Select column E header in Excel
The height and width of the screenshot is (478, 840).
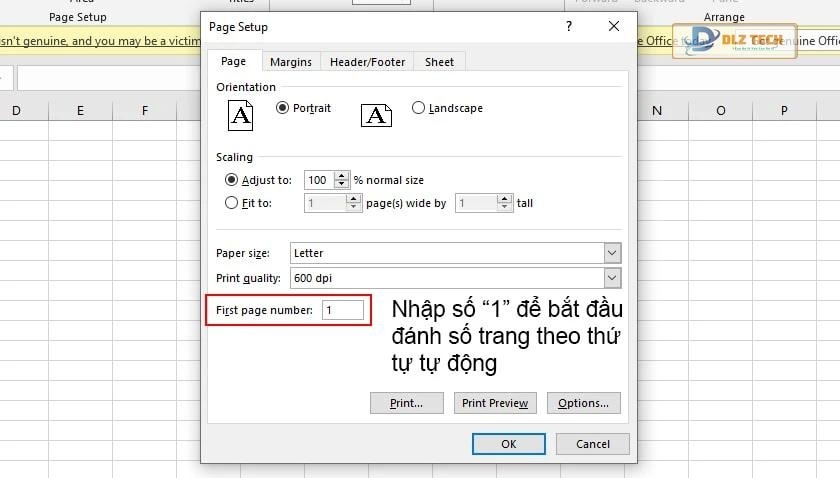[x=80, y=110]
